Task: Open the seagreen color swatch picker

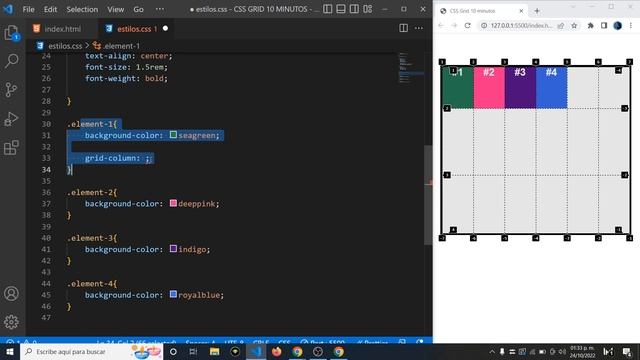Action: 173,135
